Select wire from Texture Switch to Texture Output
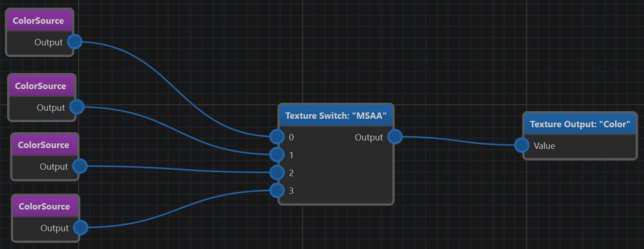The height and width of the screenshot is (249, 644). pyautogui.click(x=458, y=141)
